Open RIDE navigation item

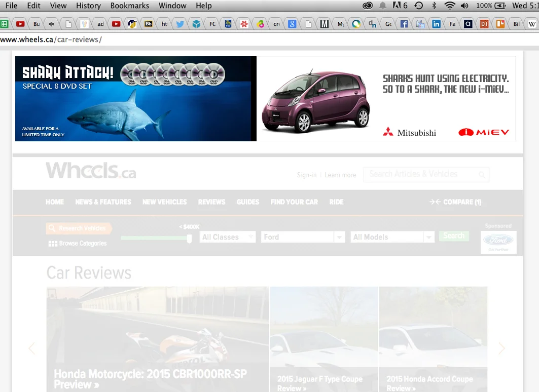click(336, 202)
